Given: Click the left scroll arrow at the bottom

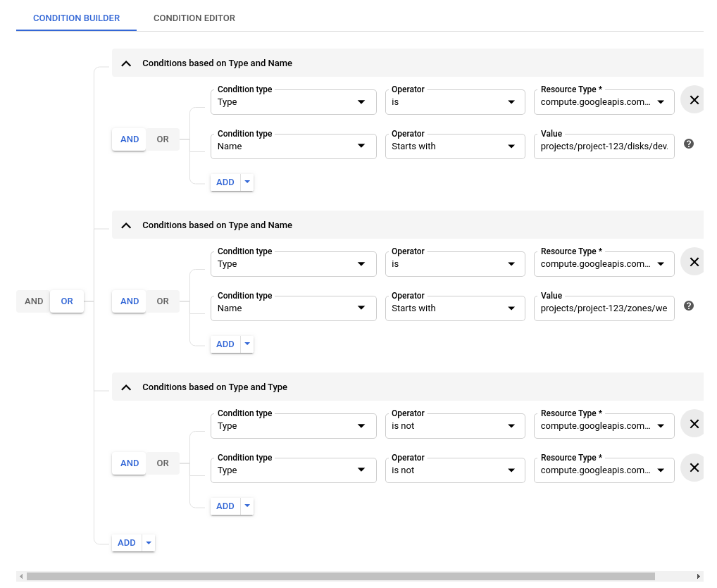Looking at the screenshot, I should [20, 576].
